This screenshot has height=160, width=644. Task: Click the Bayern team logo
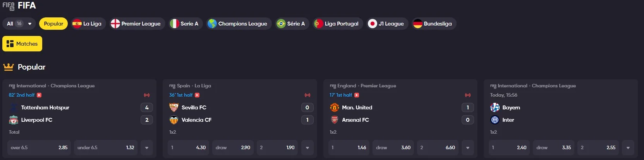coord(495,107)
